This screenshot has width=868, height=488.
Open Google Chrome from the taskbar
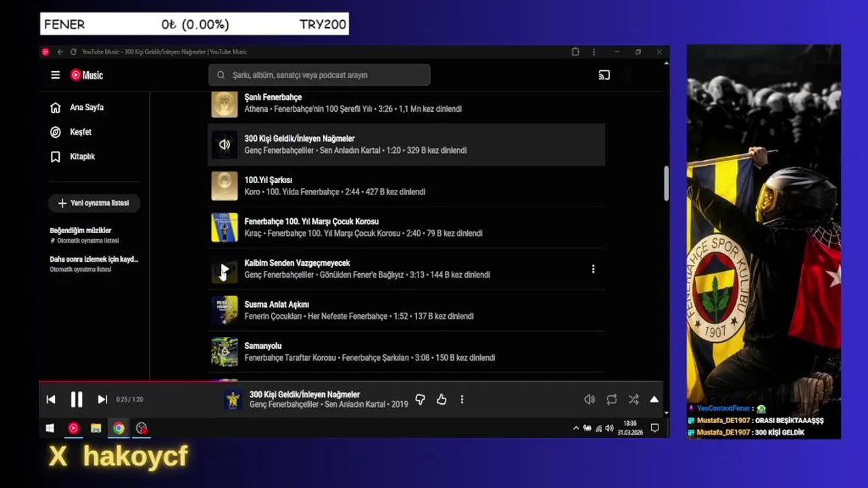click(119, 428)
